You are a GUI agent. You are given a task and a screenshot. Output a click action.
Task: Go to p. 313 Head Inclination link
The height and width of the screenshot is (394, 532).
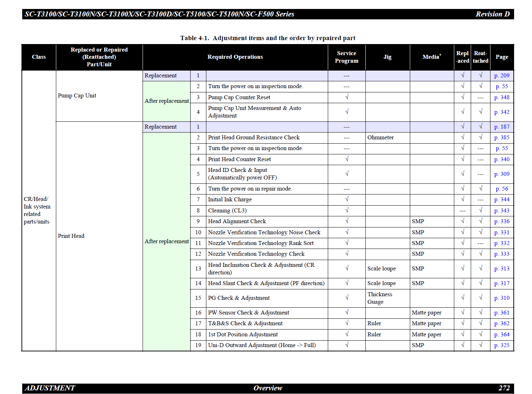click(502, 269)
